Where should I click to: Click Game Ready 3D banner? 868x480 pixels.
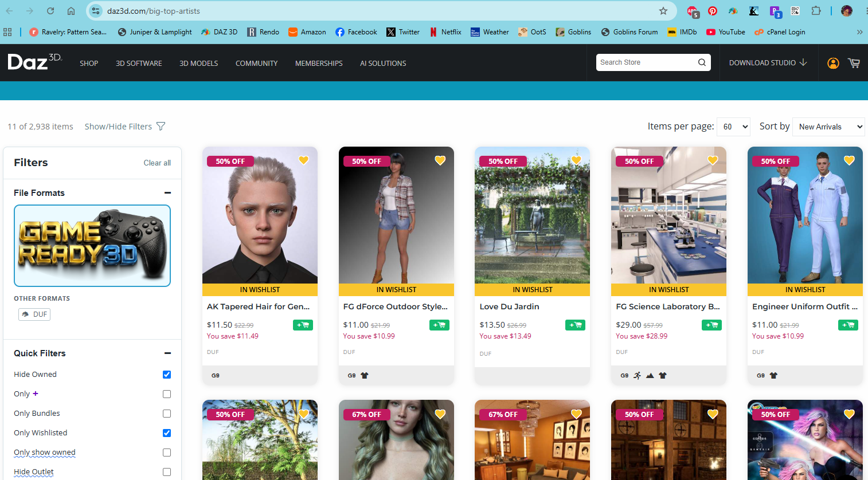(92, 246)
